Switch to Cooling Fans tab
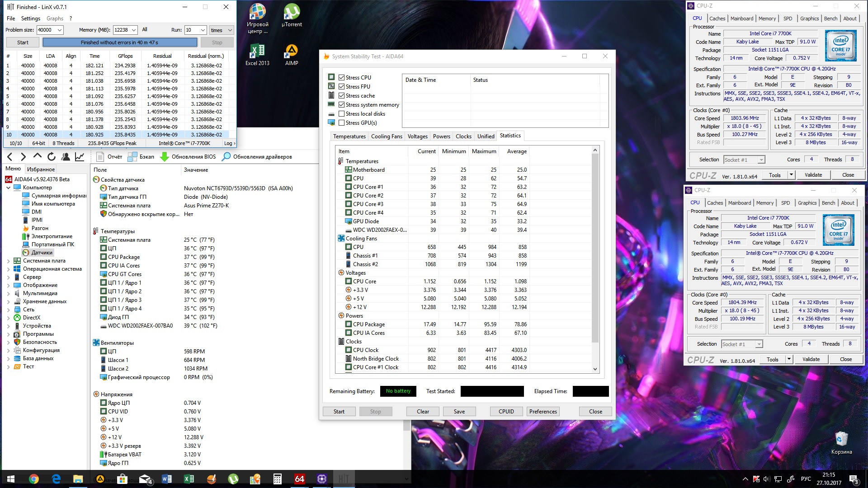The height and width of the screenshot is (488, 868). (387, 136)
